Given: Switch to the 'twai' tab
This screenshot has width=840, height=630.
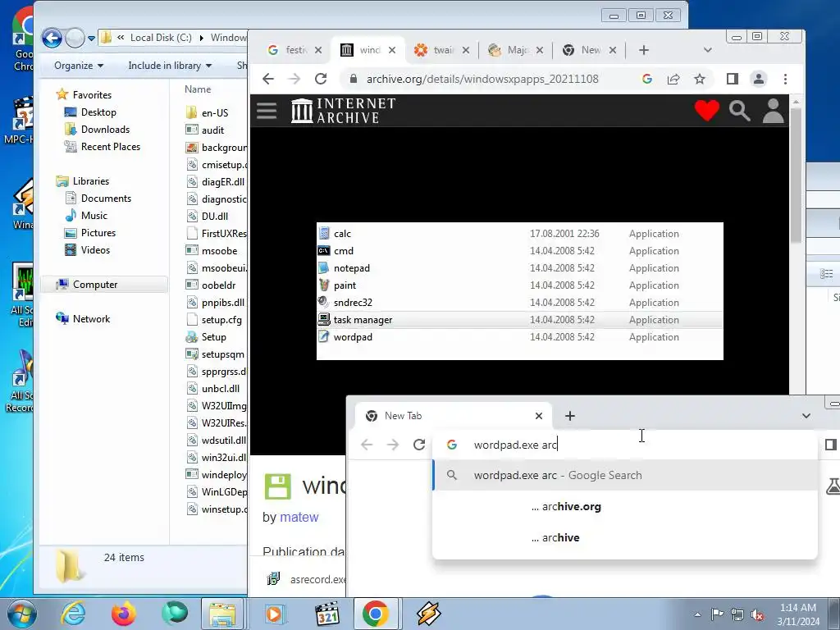Looking at the screenshot, I should (442, 50).
